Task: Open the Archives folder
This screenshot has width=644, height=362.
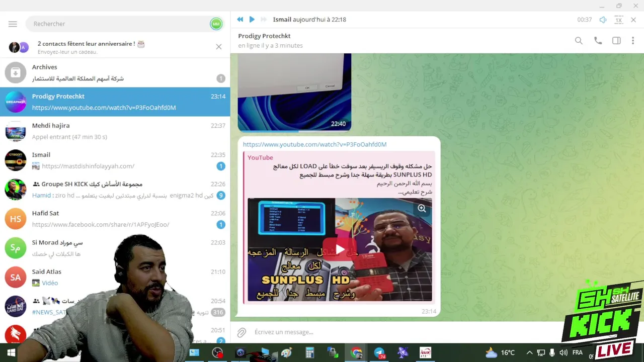Action: tap(115, 72)
